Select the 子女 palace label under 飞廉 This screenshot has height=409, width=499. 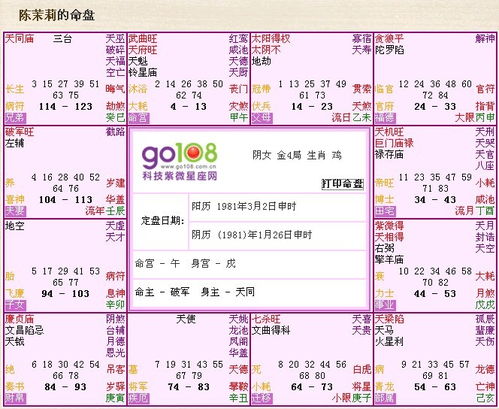coord(15,305)
